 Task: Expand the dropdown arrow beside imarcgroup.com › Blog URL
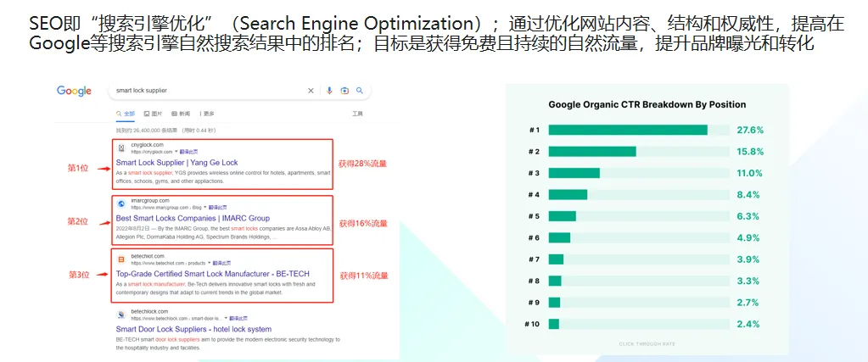204,208
